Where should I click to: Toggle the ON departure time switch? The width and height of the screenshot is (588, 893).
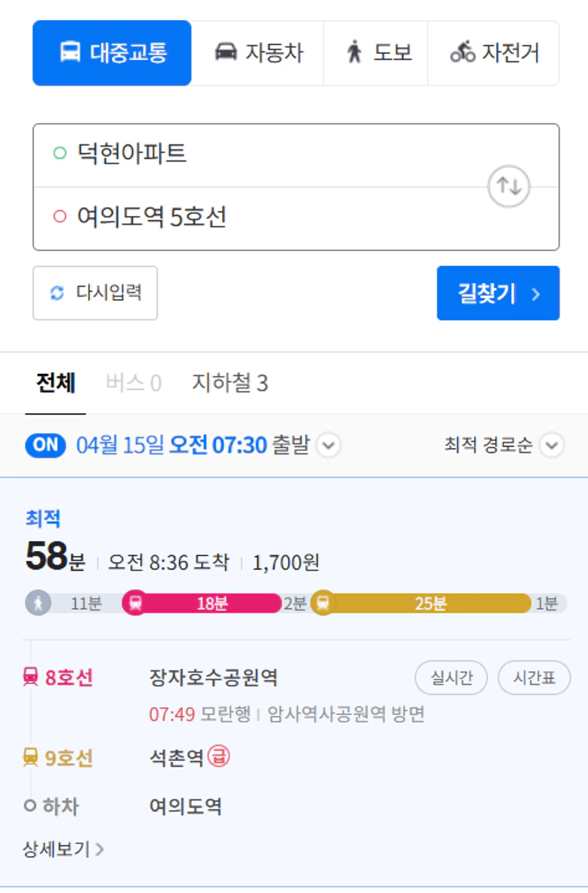46,445
